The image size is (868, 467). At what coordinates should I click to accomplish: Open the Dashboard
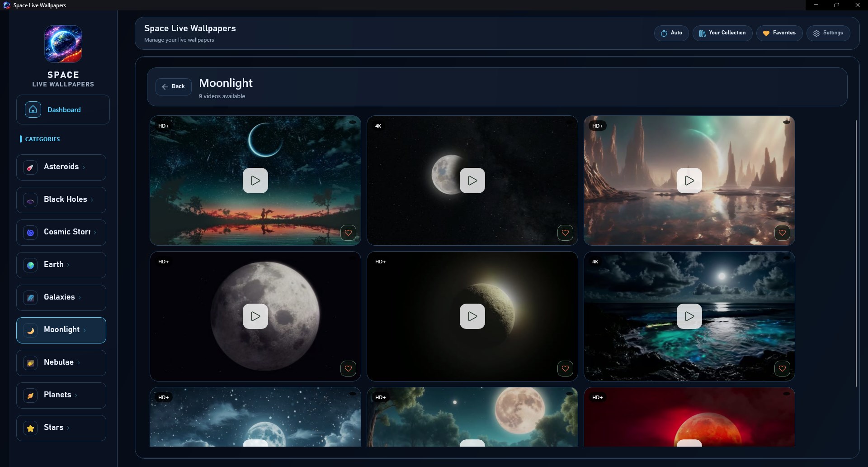click(63, 110)
